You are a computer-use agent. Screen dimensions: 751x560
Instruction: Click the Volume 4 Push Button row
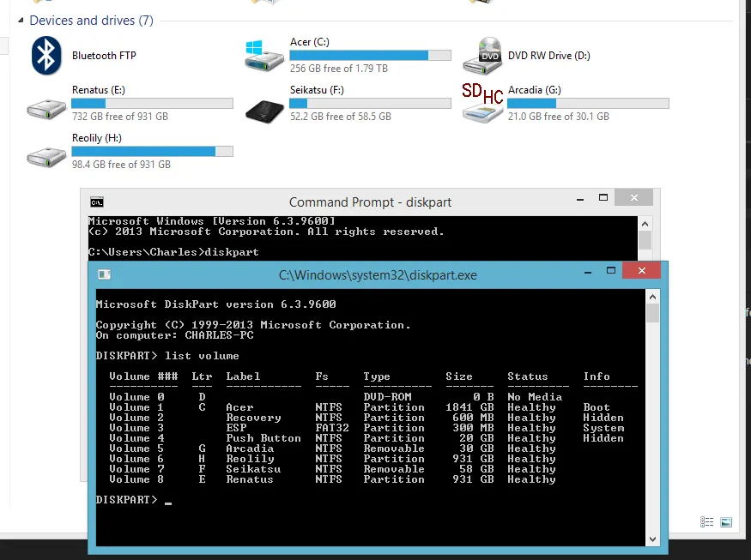(366, 438)
